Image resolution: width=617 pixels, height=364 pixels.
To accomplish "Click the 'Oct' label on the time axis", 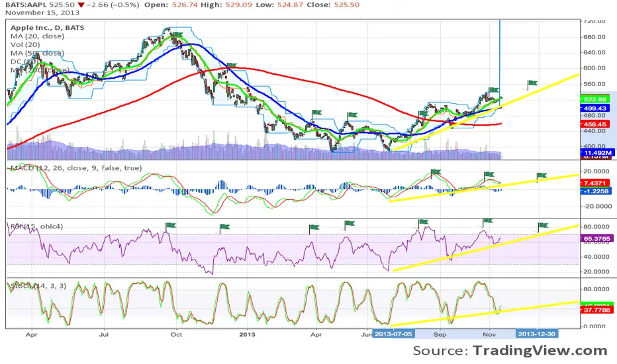I will point(176,334).
